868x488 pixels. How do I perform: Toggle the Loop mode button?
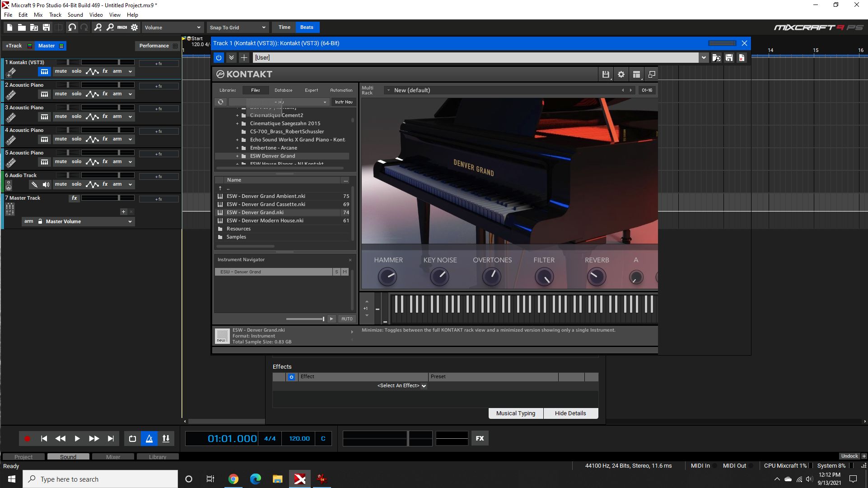(132, 438)
